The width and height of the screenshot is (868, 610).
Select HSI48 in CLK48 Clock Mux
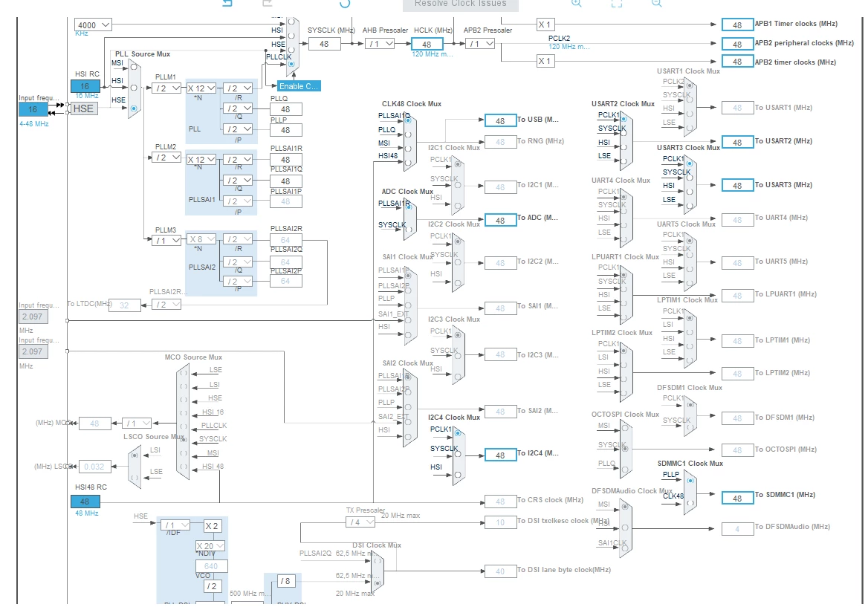pyautogui.click(x=408, y=163)
